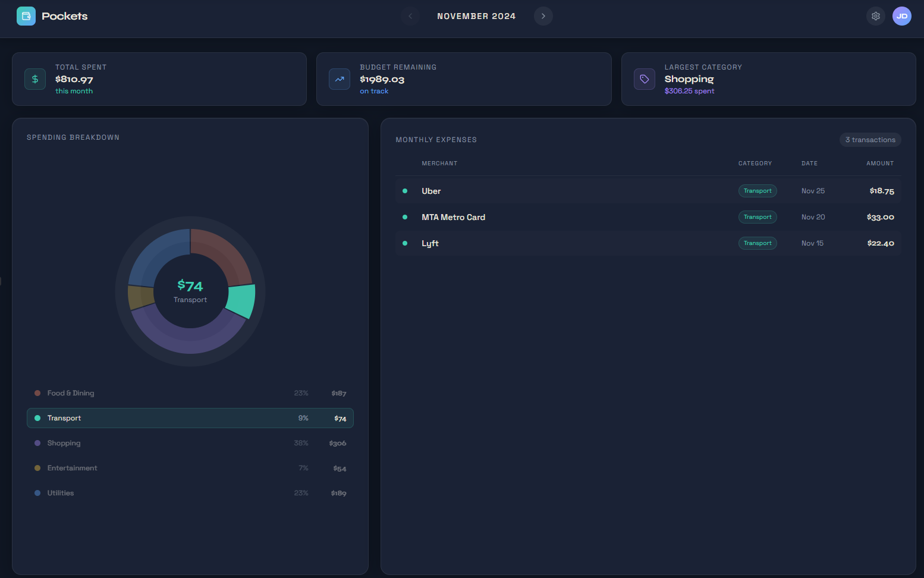Toggle the Food & Dining category filter
This screenshot has width=924, height=578.
pyautogui.click(x=190, y=393)
